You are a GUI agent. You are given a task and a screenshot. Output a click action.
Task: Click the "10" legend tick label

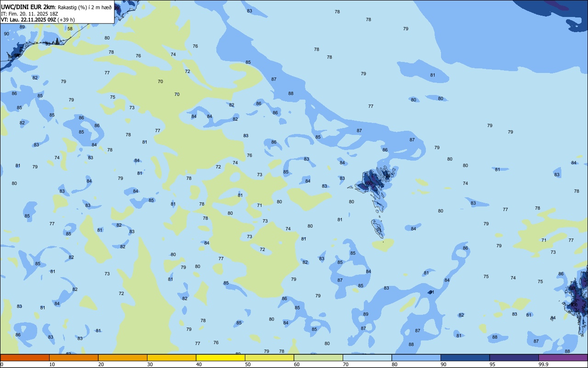coord(52,364)
